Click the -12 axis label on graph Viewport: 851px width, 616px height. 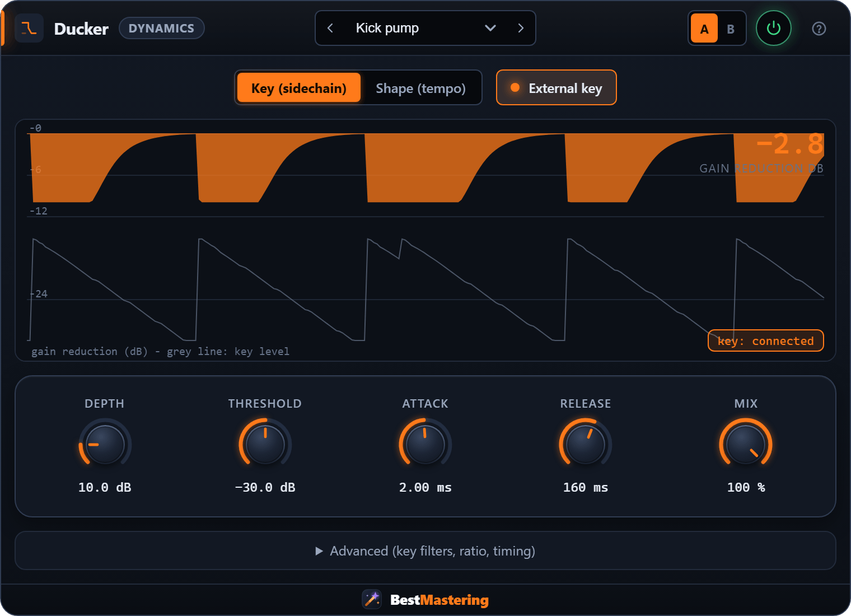(39, 211)
